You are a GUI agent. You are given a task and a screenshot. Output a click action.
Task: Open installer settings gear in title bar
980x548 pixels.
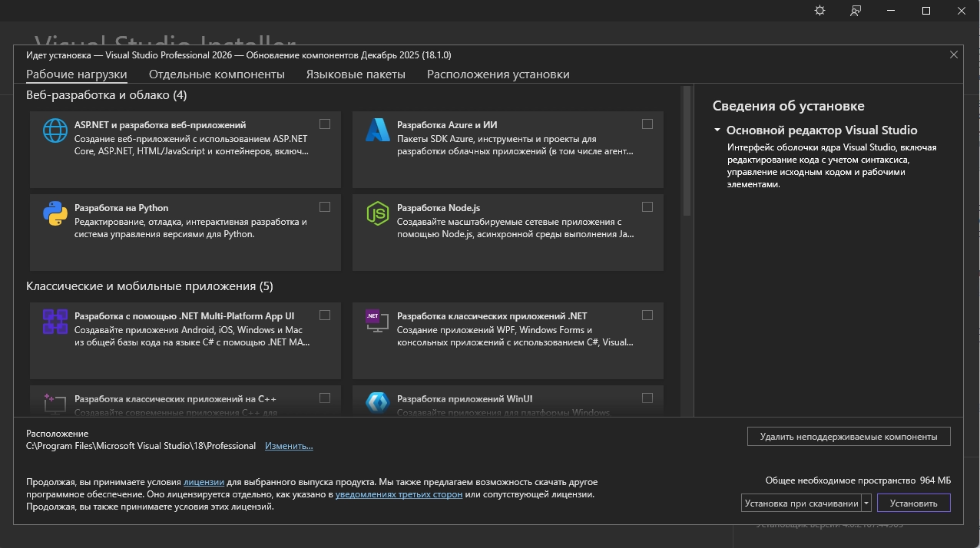coord(819,11)
